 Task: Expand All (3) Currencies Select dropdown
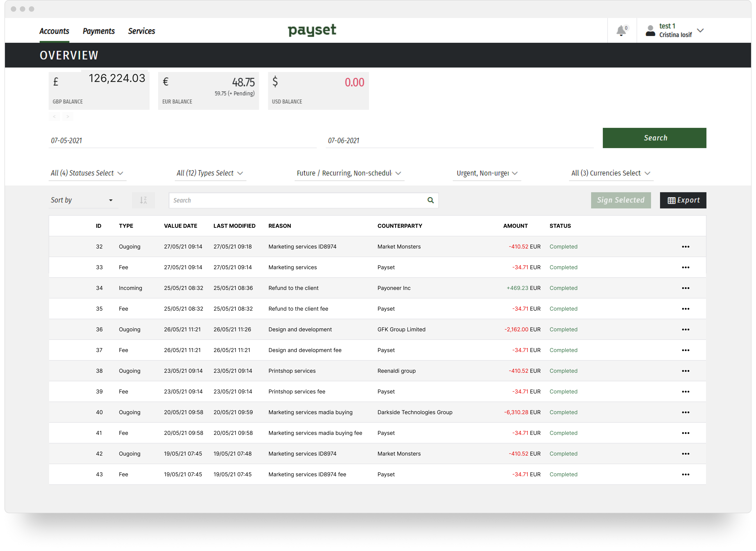point(611,173)
